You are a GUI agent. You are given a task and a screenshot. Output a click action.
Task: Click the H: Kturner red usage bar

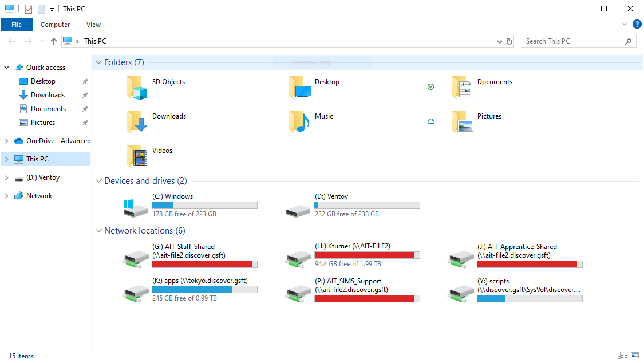click(x=367, y=255)
